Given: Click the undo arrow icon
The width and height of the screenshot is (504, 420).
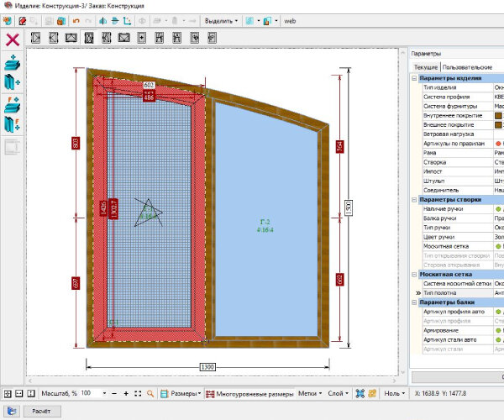Looking at the screenshot, I should point(76,21).
